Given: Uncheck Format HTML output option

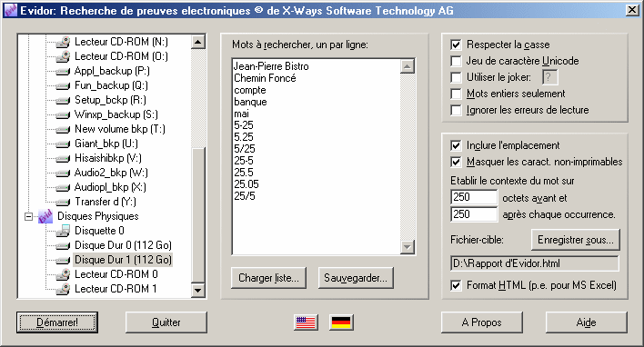Looking at the screenshot, I should click(x=456, y=285).
